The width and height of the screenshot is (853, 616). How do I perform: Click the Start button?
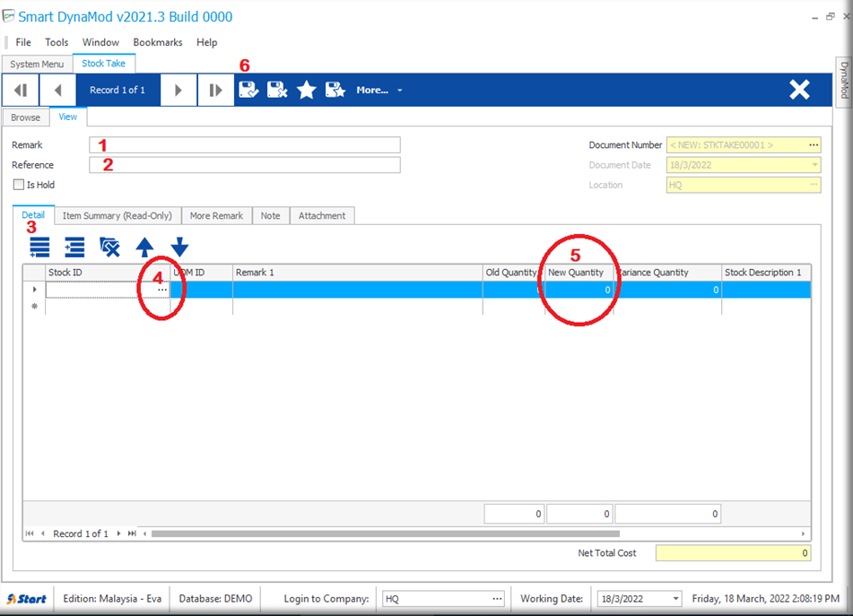point(27,599)
